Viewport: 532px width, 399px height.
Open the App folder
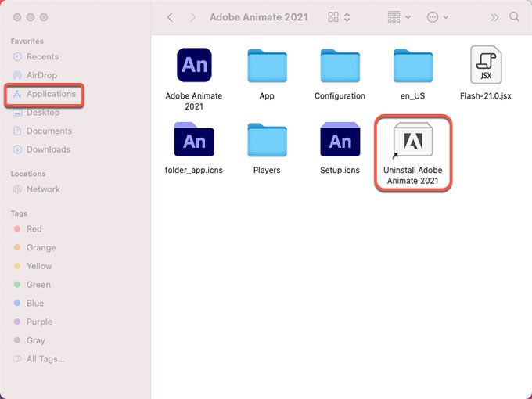267,66
